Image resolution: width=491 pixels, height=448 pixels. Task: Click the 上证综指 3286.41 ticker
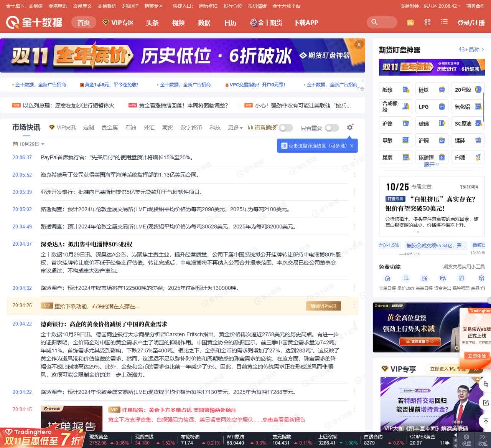pos(338,440)
